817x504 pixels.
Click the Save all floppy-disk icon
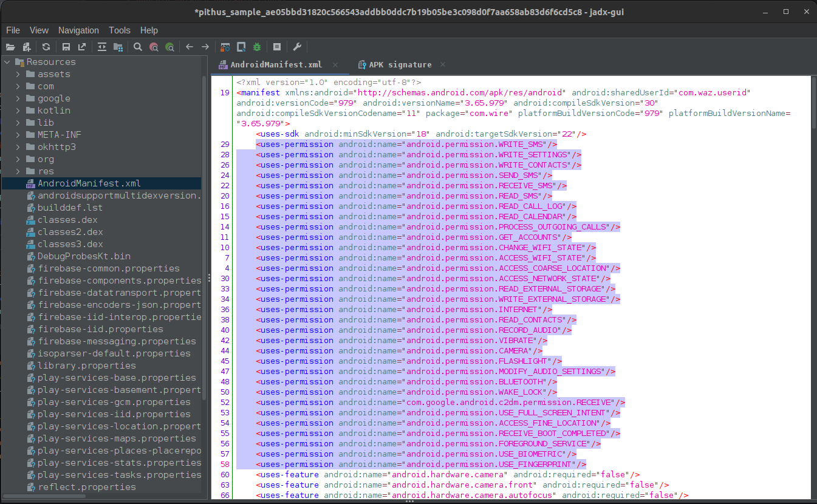point(66,47)
